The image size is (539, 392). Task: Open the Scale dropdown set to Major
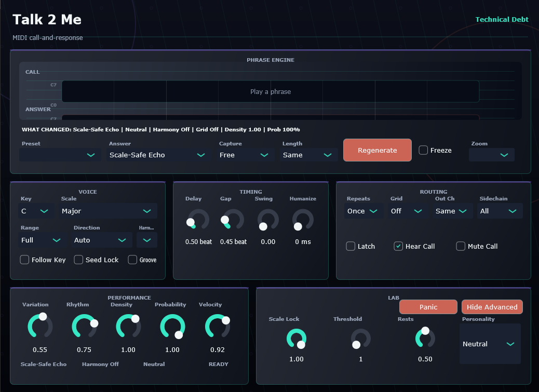108,211
